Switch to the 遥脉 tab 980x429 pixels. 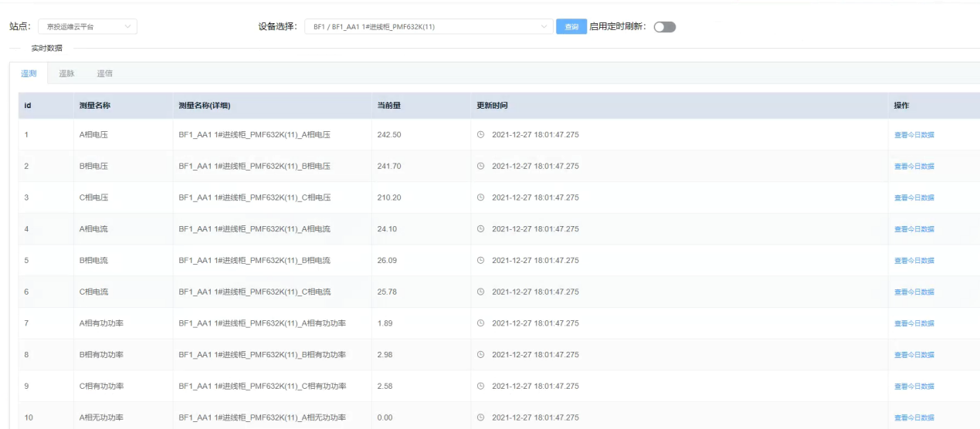point(67,73)
